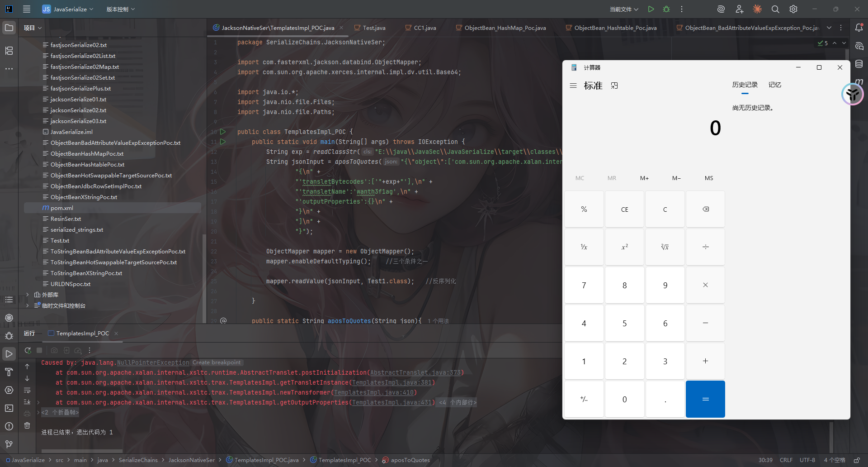
Task: Toggle the sign with plus/minus key
Action: (584, 399)
